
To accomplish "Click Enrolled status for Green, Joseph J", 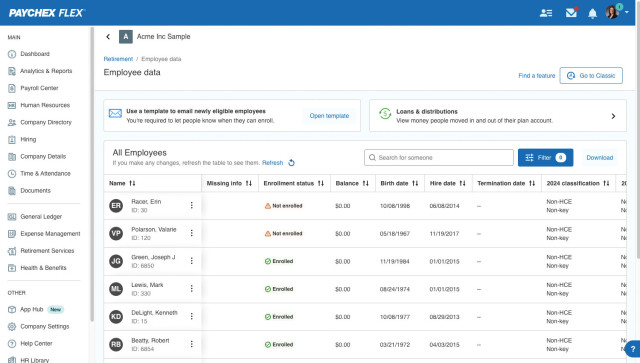I will (x=279, y=261).
